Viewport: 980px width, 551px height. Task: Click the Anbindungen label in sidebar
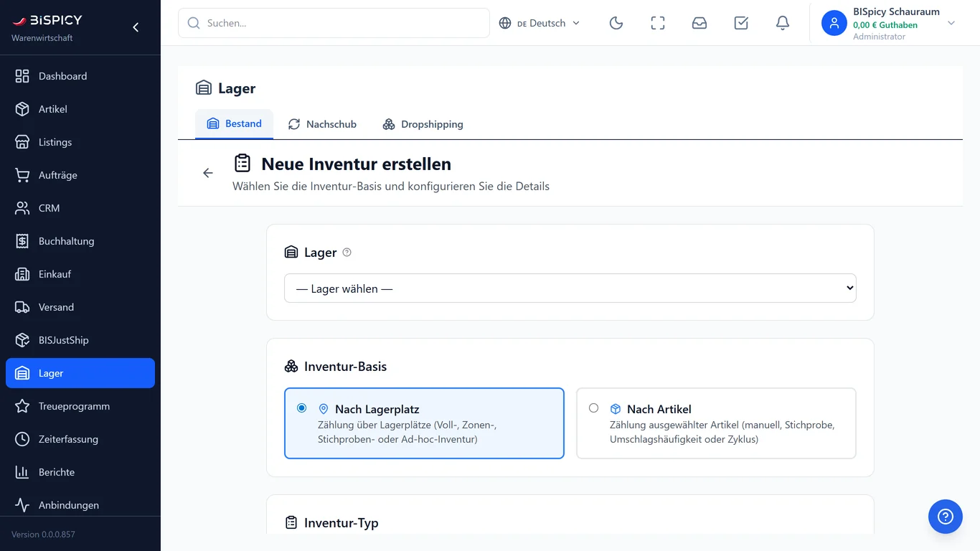tap(69, 505)
